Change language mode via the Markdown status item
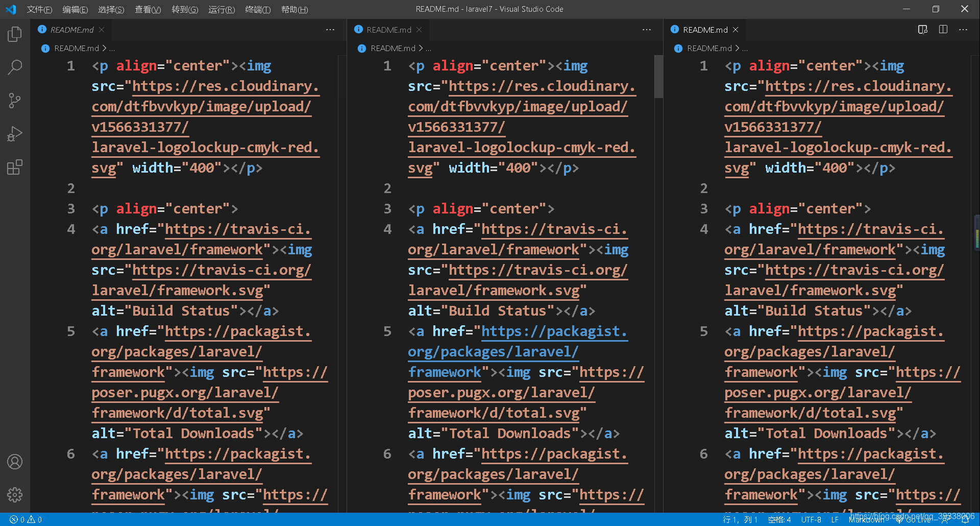The height and width of the screenshot is (526, 980). point(868,519)
